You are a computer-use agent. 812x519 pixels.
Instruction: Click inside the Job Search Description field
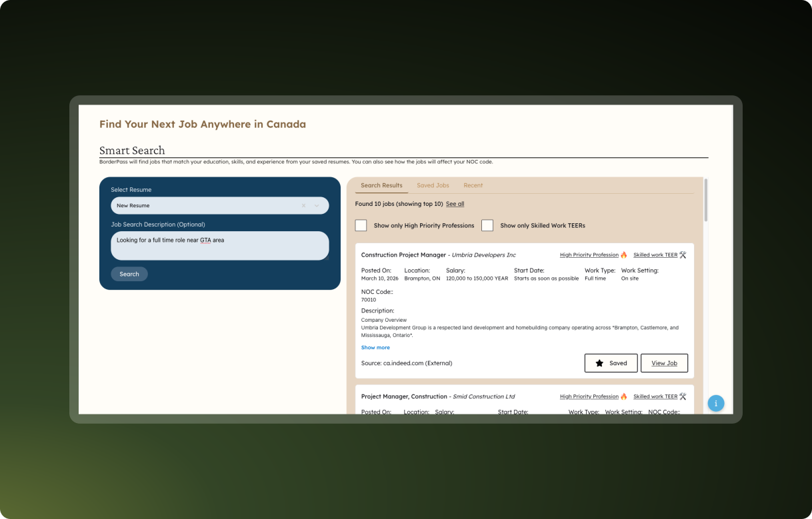[220, 246]
